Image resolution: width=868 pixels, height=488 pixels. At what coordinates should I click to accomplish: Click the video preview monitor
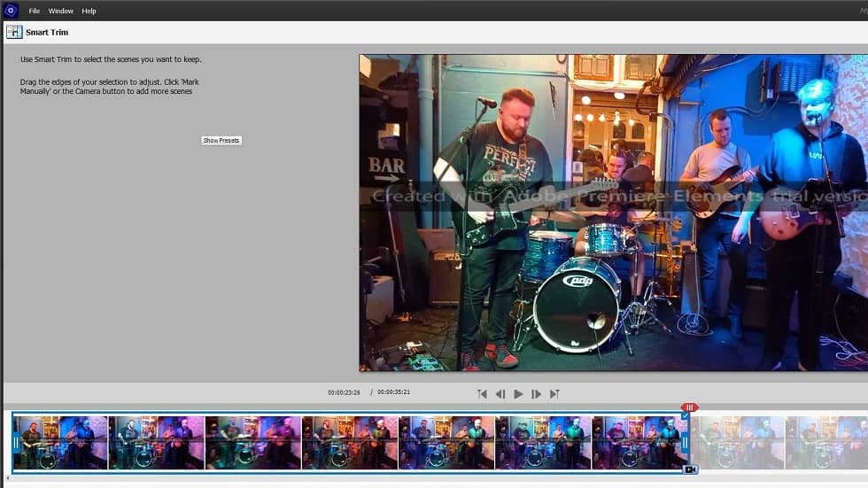(x=613, y=213)
